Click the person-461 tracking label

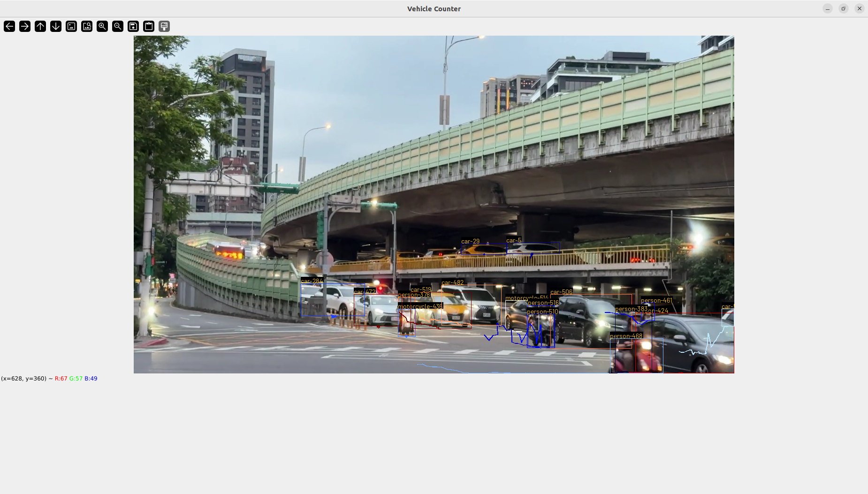pos(656,300)
